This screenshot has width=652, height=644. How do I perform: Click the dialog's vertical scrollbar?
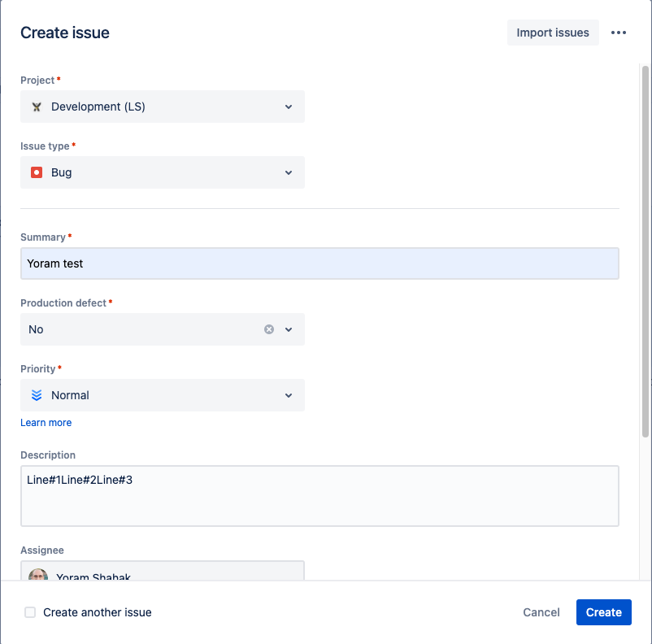coord(645,244)
